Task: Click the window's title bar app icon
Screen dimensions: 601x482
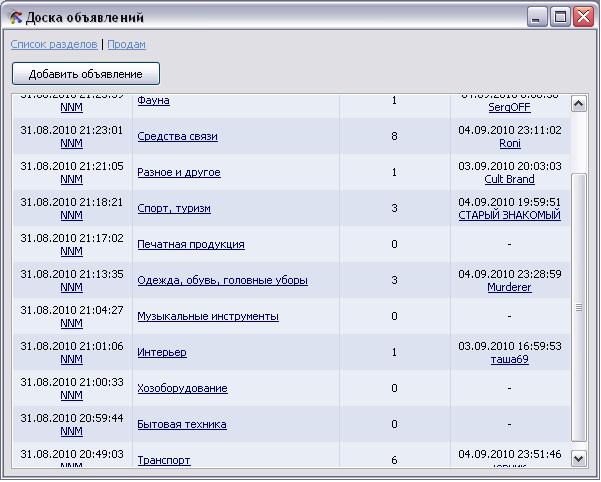Action: click(15, 17)
